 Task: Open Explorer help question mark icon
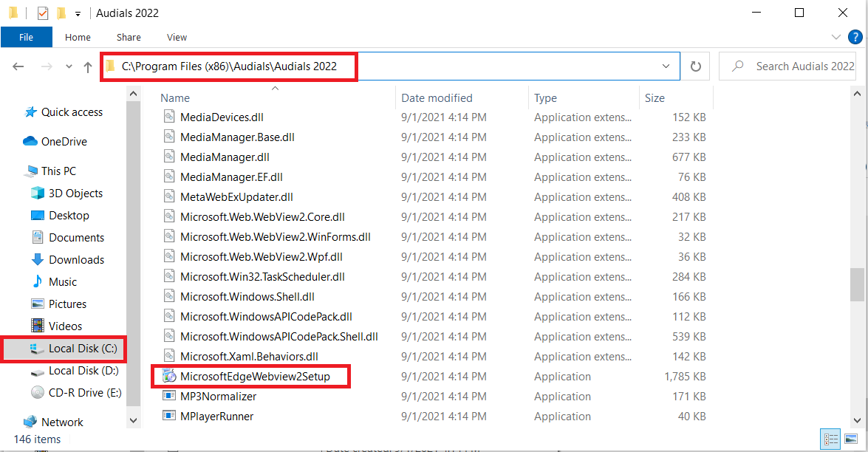pyautogui.click(x=855, y=37)
